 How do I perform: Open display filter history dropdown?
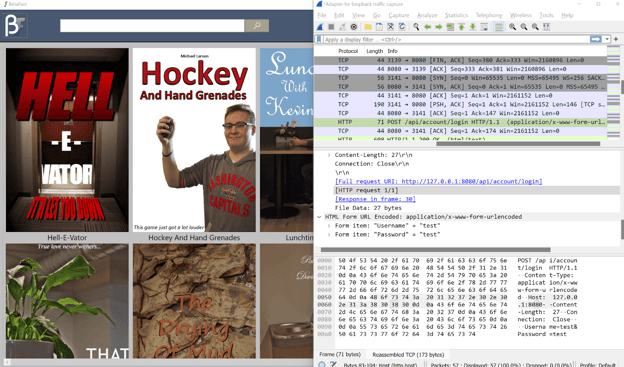607,39
